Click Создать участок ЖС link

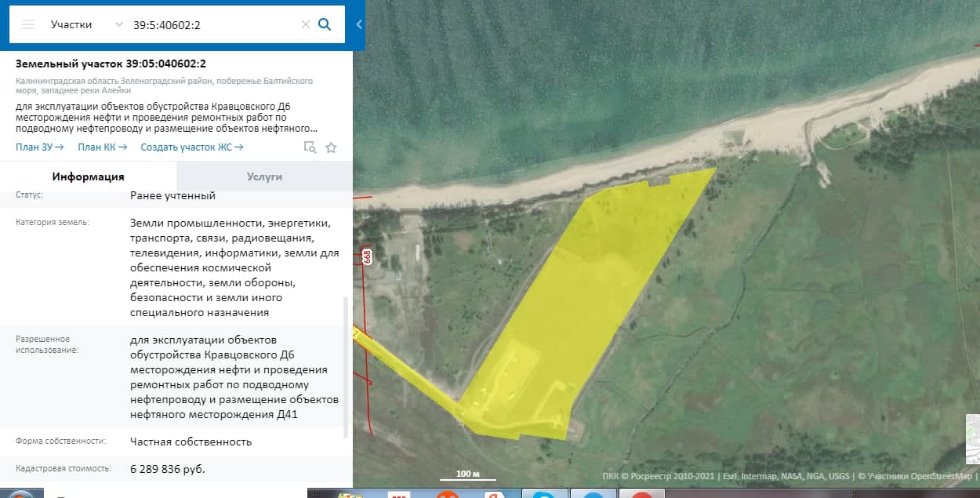[191, 147]
